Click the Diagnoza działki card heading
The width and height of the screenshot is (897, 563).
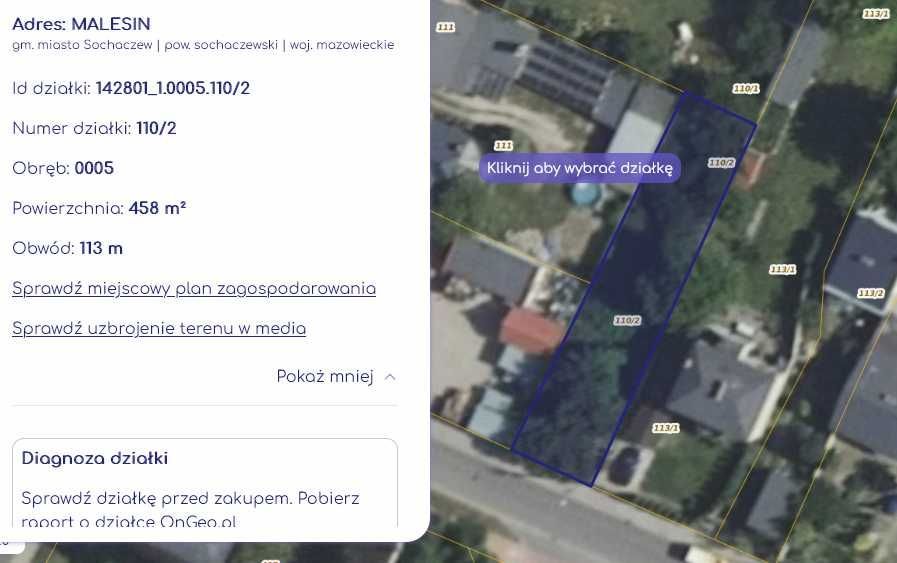click(x=95, y=458)
